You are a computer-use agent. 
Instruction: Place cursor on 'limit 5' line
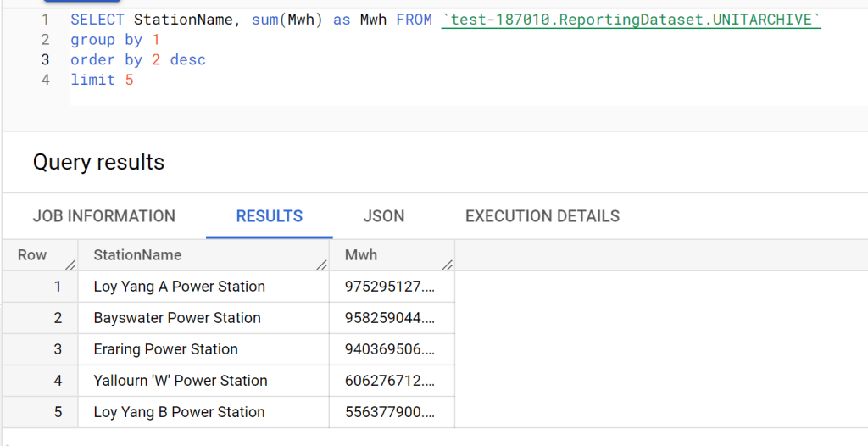(x=102, y=81)
